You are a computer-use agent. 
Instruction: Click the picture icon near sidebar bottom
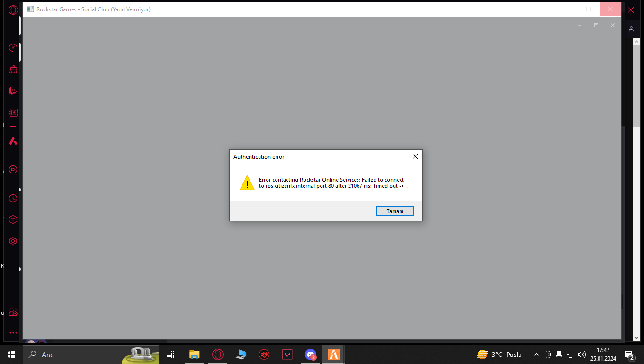pos(13,312)
